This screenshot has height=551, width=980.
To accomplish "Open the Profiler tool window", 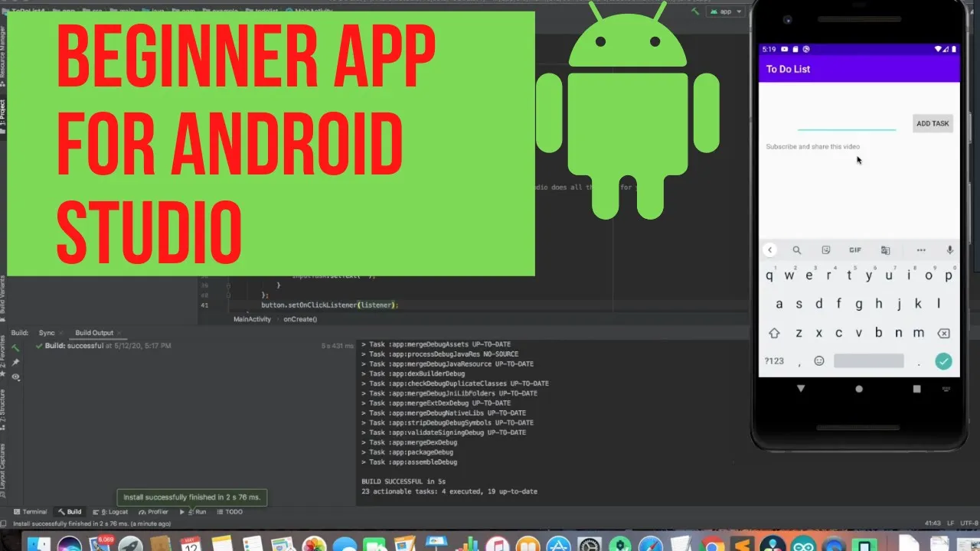I will point(153,512).
